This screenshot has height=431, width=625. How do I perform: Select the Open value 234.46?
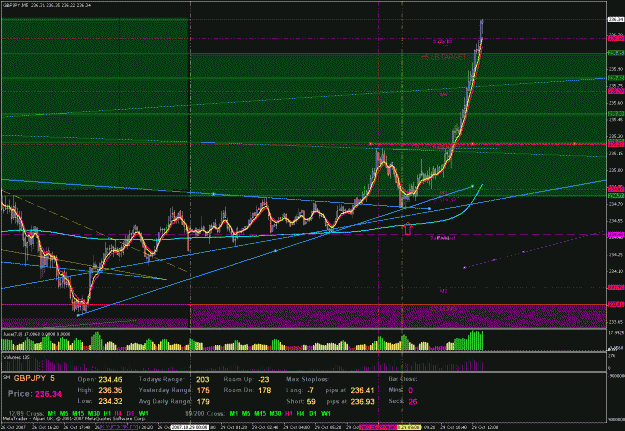click(x=110, y=380)
